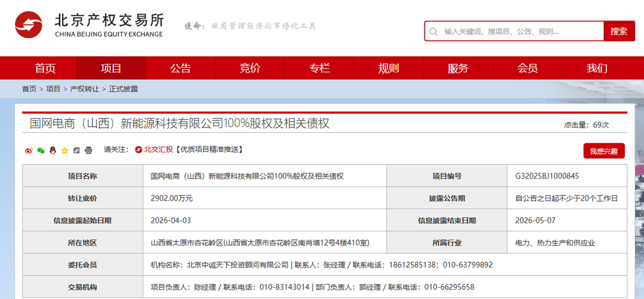Print the page using printer icon
Image resolution: width=644 pixels, height=299 pixels.
coord(88,150)
